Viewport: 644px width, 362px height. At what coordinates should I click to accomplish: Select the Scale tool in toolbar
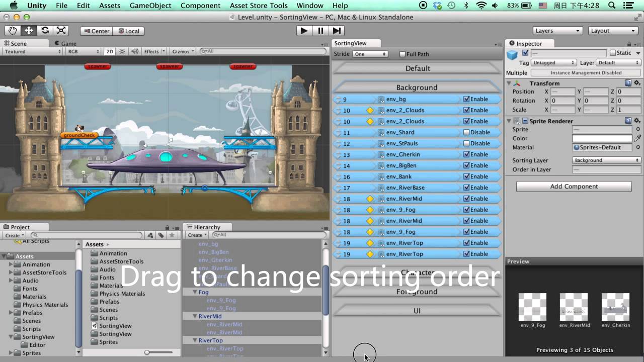coord(61,31)
